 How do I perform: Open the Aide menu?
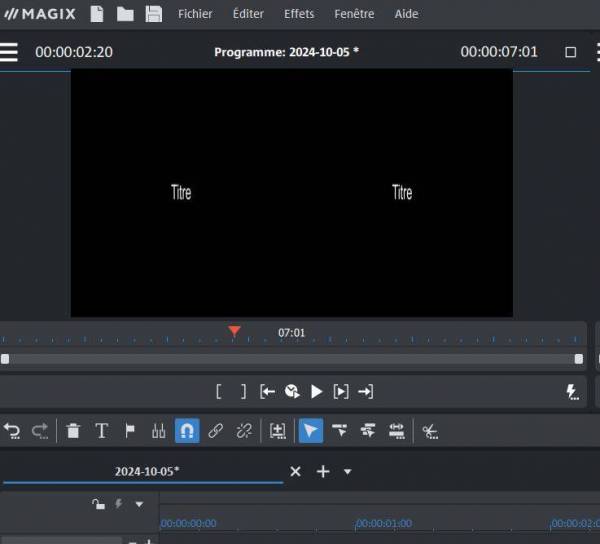pos(406,14)
